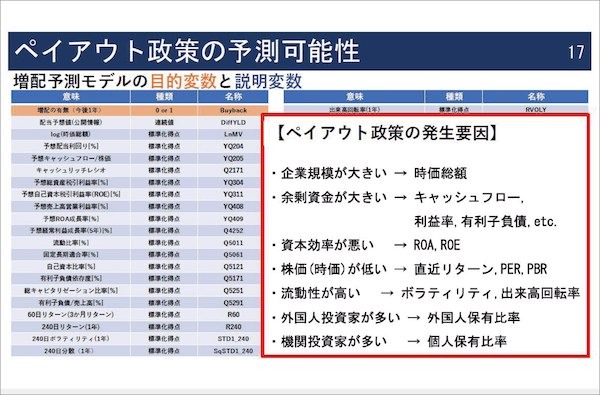Click the left table 名称 header
Screen dimensions: 600x395
pos(233,96)
